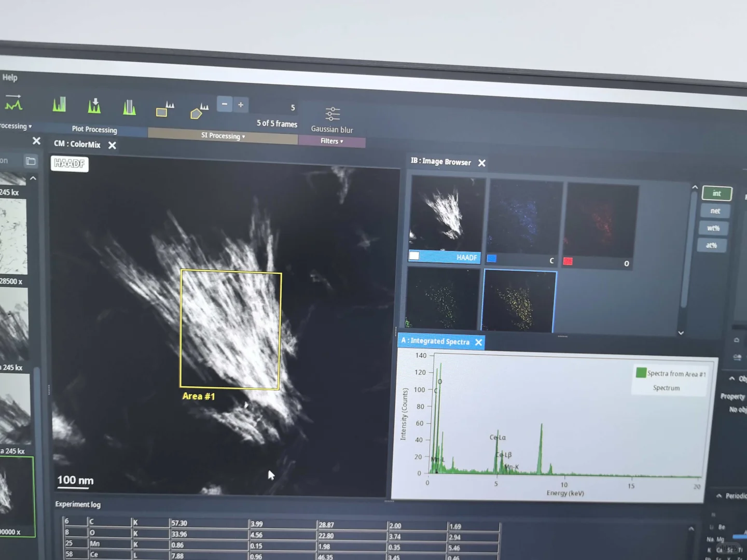Close the left panel with its X
747x560 pixels.
pyautogui.click(x=36, y=141)
